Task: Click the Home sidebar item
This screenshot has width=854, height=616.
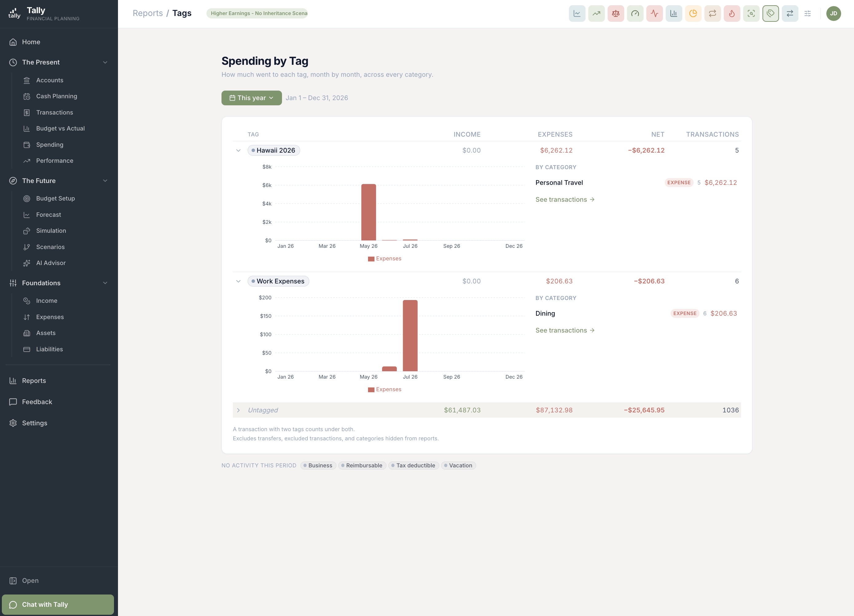Action: (x=59, y=42)
